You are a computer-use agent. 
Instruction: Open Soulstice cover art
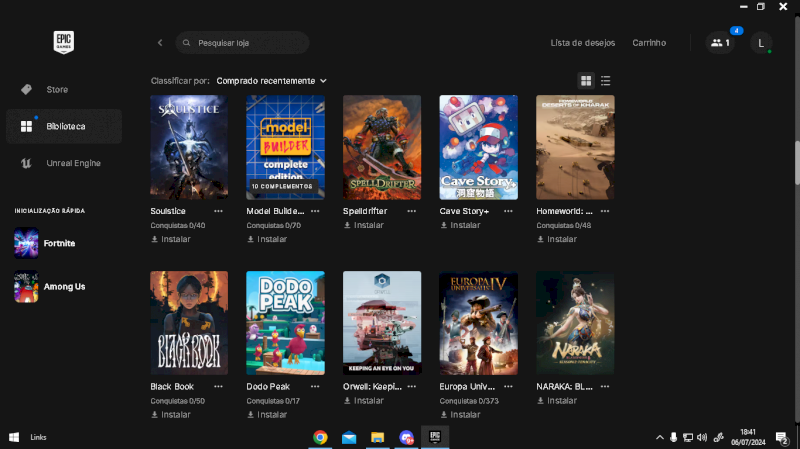189,147
